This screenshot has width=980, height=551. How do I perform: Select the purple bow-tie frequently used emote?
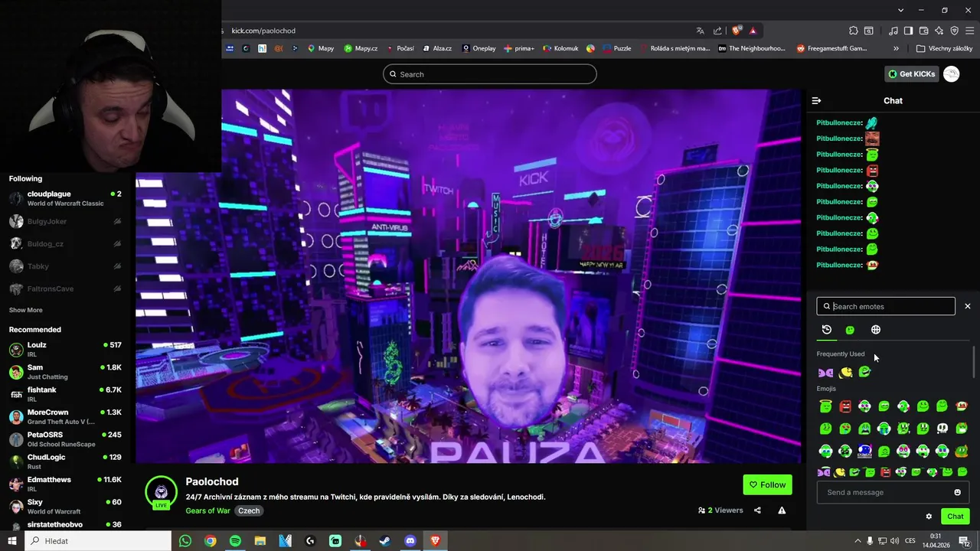825,373
